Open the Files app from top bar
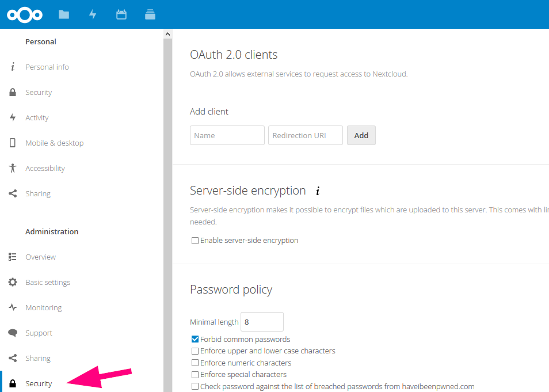The width and height of the screenshot is (549, 392). pos(63,14)
